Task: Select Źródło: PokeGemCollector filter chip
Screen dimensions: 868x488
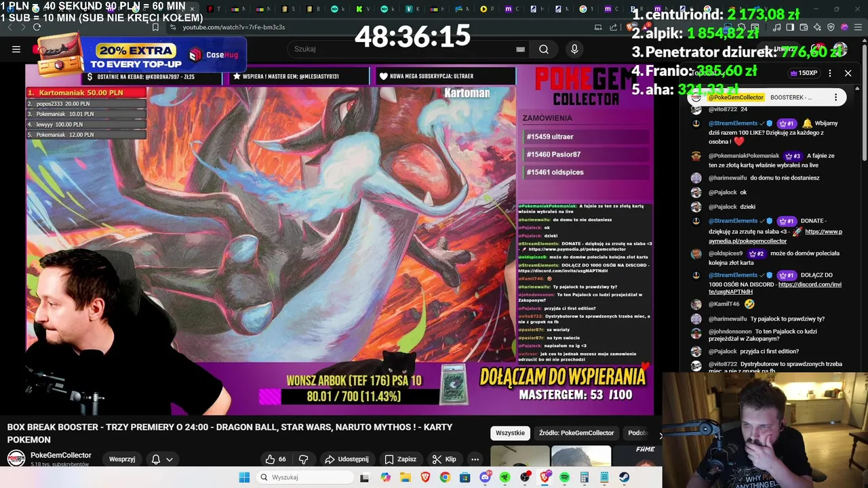Action: (x=576, y=432)
